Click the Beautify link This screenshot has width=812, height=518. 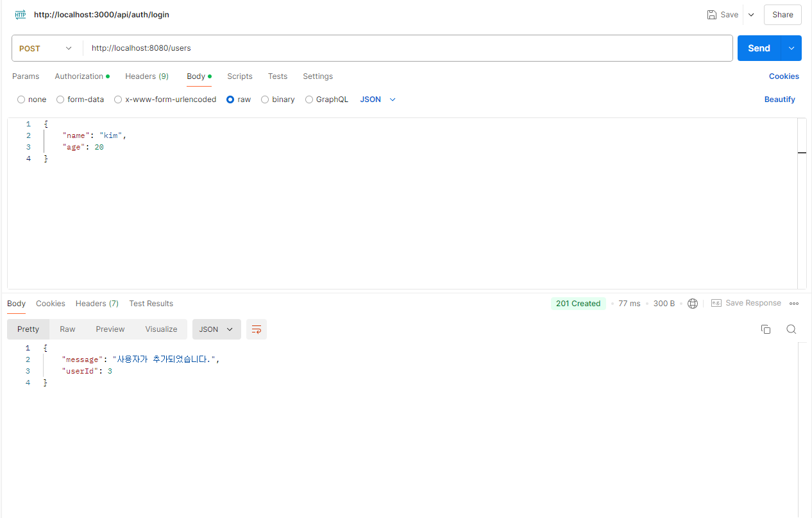pyautogui.click(x=780, y=99)
